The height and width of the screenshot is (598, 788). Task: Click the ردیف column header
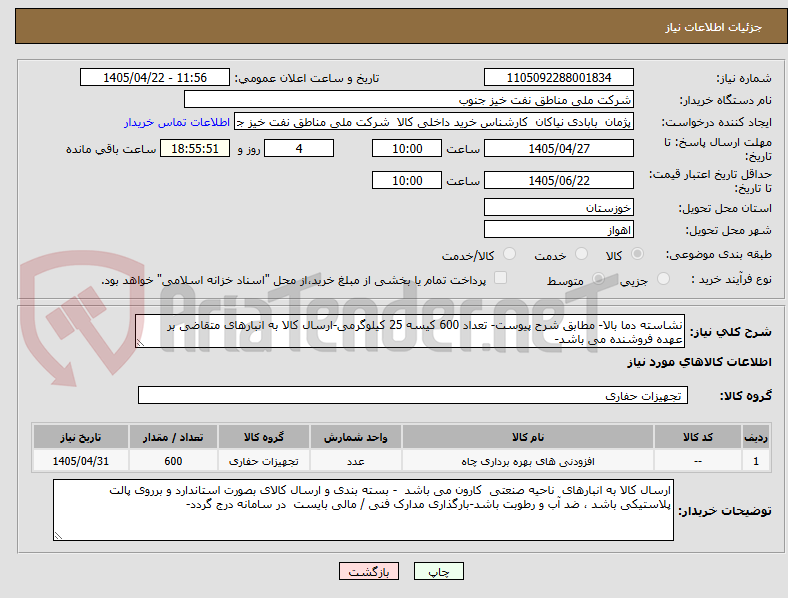point(756,437)
